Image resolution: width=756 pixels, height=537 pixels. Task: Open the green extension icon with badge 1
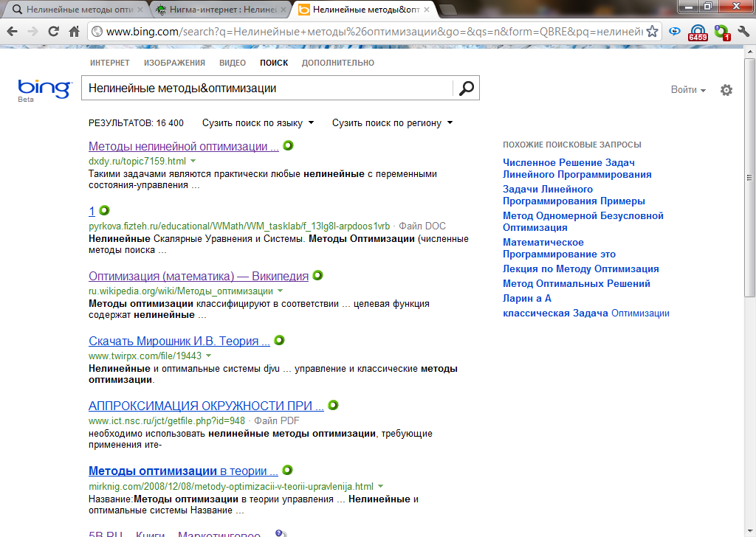tap(722, 32)
